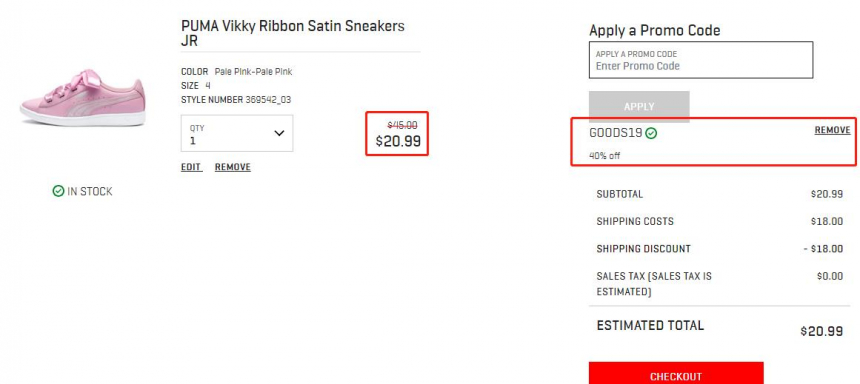Click the gray APPLY button
The width and height of the screenshot is (860, 384).
point(639,106)
